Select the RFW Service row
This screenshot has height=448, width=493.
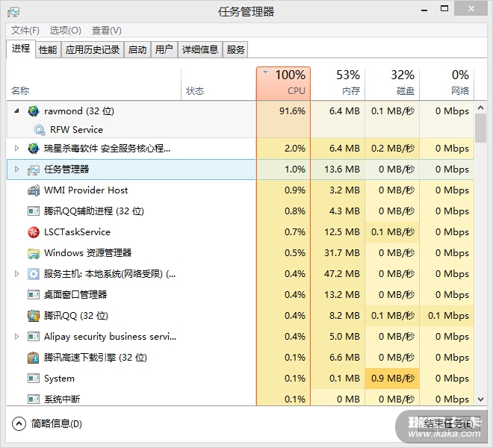click(241, 129)
